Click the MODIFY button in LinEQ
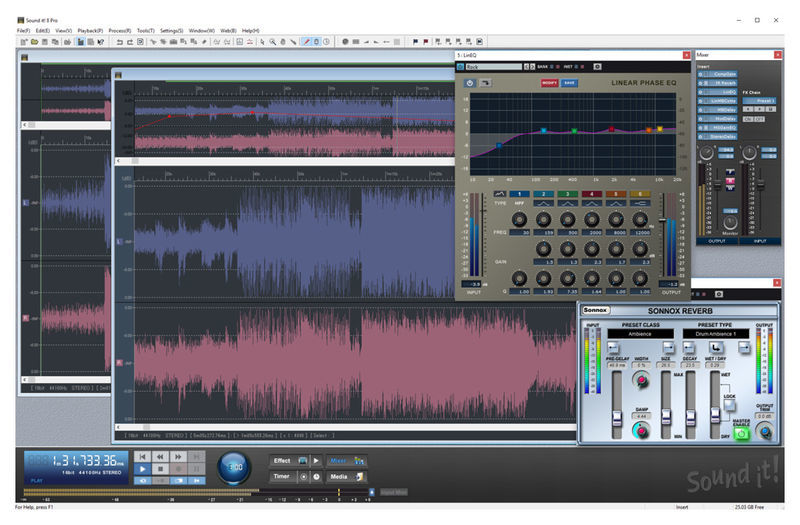This screenshot has width=800, height=525. 549,83
